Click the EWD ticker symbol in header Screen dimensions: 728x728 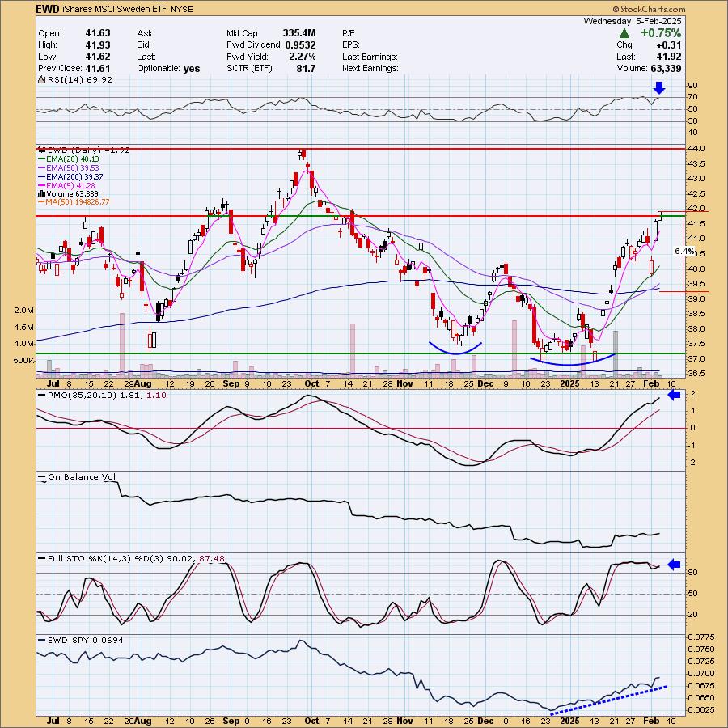pyautogui.click(x=48, y=9)
